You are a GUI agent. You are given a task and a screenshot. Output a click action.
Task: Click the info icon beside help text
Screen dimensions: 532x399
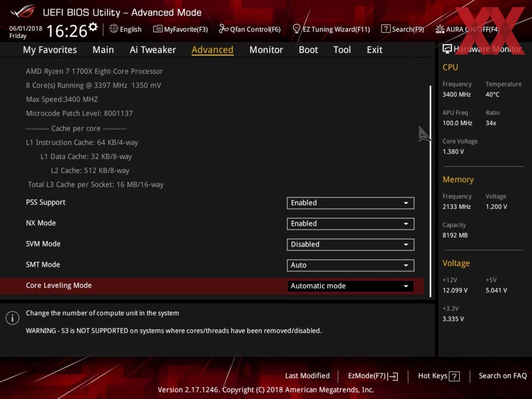13,318
